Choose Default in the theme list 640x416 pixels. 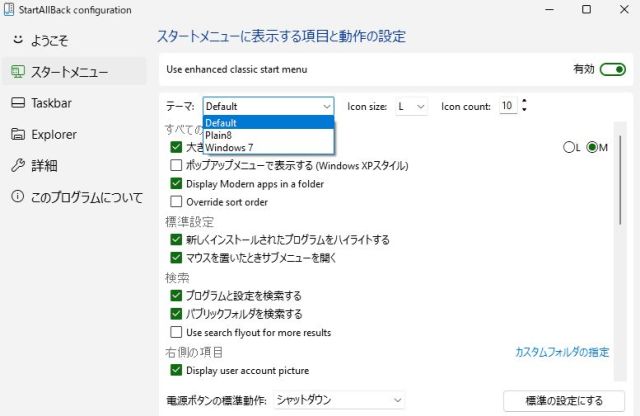[269, 122]
